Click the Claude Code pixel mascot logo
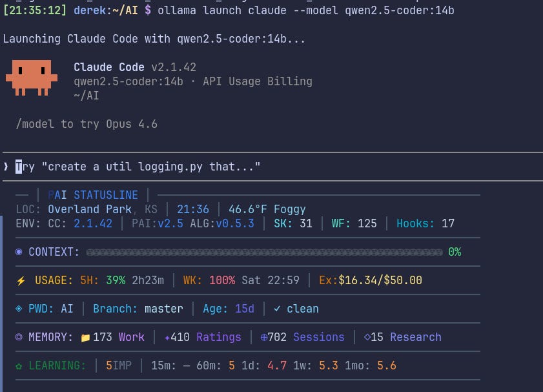This screenshot has width=543, height=392. [32, 77]
